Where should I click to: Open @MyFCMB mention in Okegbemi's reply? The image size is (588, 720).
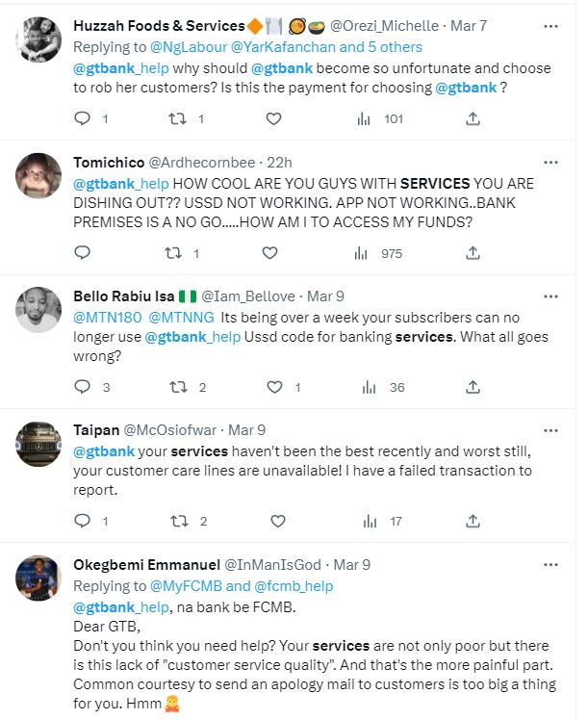point(186,586)
